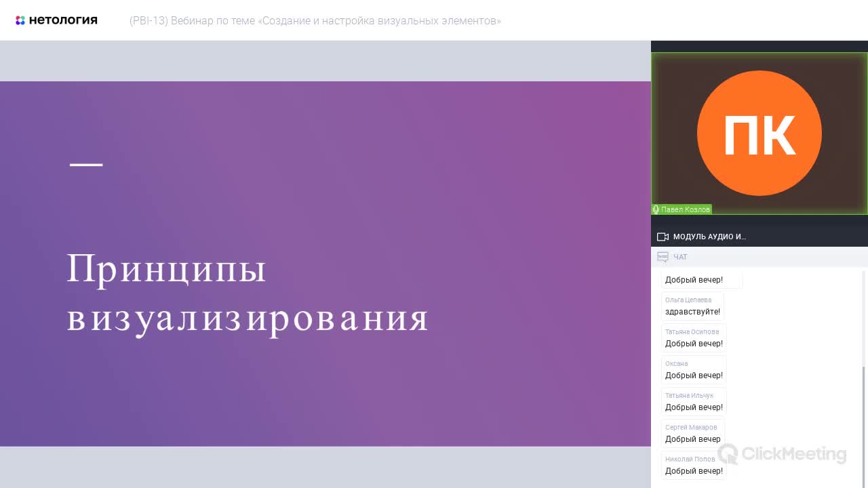The image size is (868, 488).
Task: Click the chat icon beside ЧАТ
Action: coord(663,257)
